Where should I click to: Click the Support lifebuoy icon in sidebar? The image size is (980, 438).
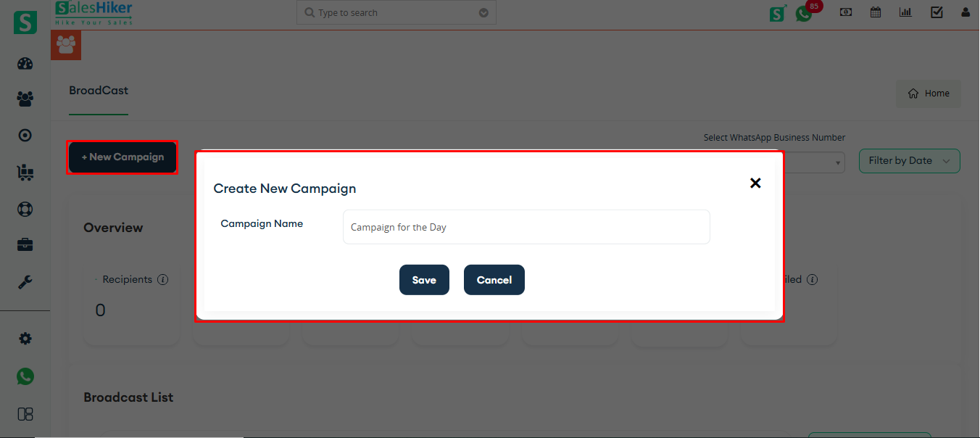25,209
